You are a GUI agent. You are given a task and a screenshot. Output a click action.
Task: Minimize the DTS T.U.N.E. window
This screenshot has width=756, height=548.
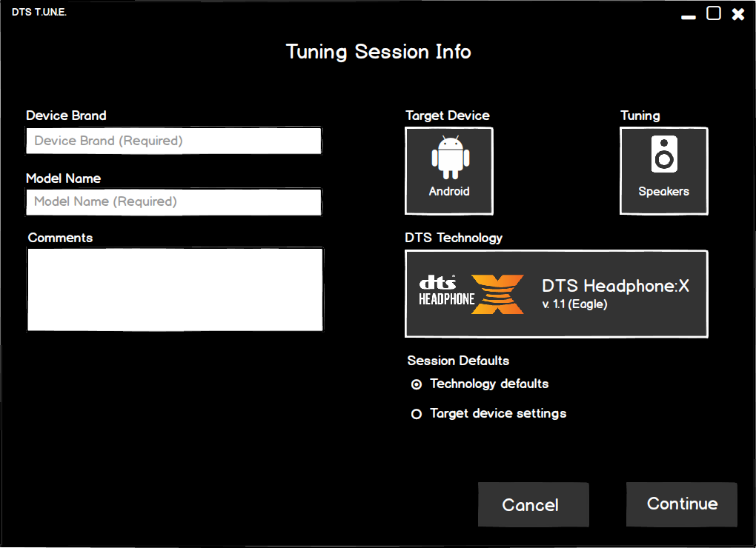click(688, 16)
